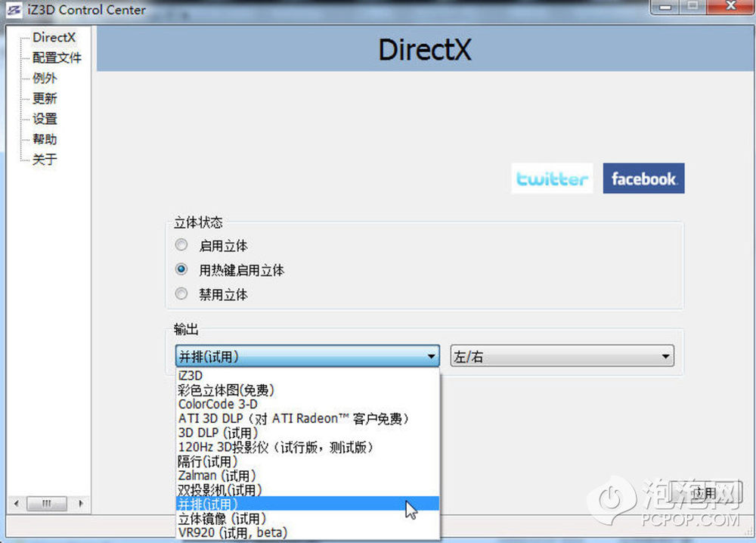Image resolution: width=756 pixels, height=543 pixels.
Task: Choose 彩色立体图(免费) from the output list
Action: pos(308,389)
